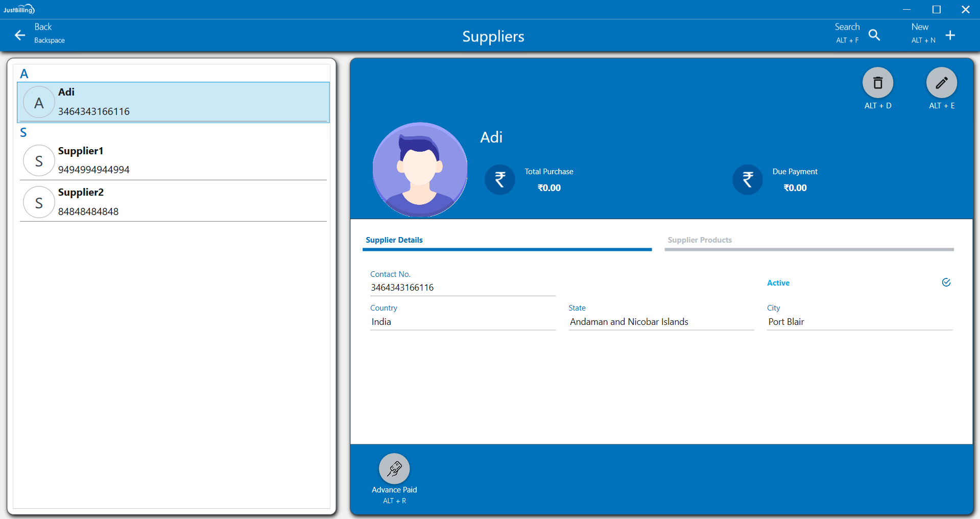The width and height of the screenshot is (980, 519).
Task: Select Supplier2 in the supplier list
Action: [173, 202]
